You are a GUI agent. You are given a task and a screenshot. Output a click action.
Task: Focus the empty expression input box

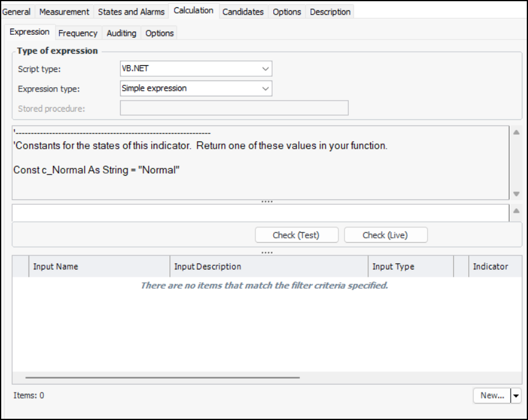260,213
